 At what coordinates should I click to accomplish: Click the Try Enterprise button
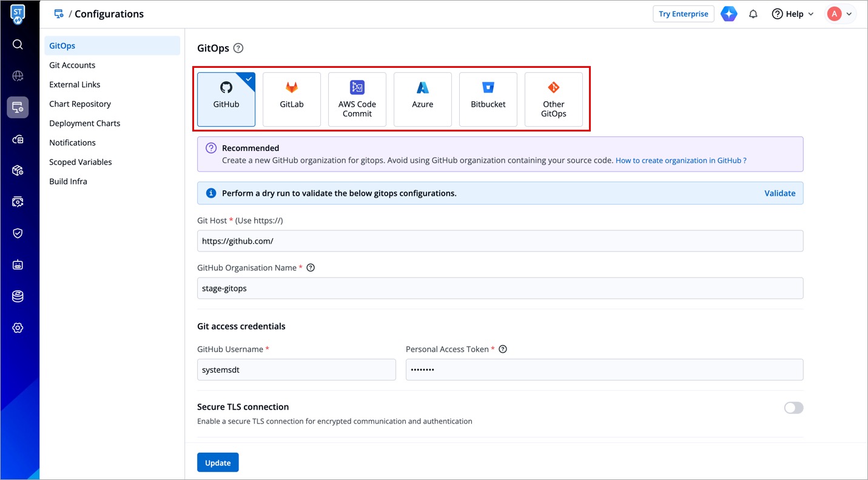(683, 14)
